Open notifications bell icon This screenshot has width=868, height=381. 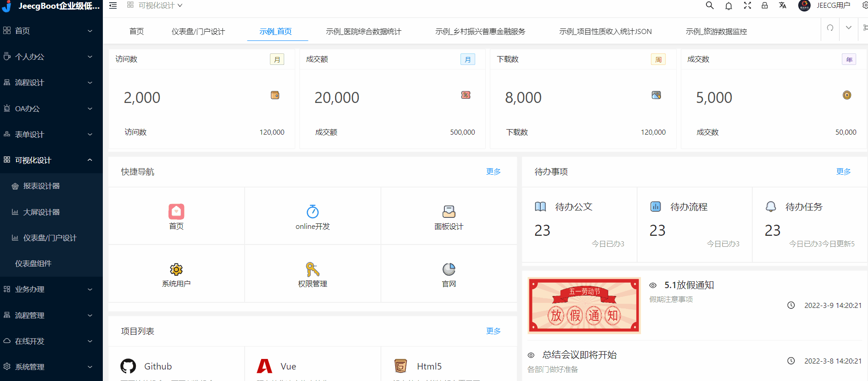tap(728, 6)
